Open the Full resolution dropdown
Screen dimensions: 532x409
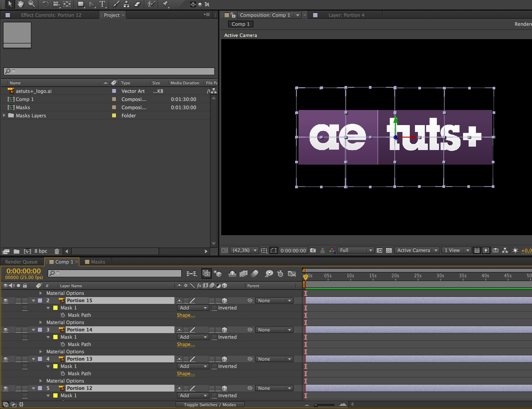point(355,250)
